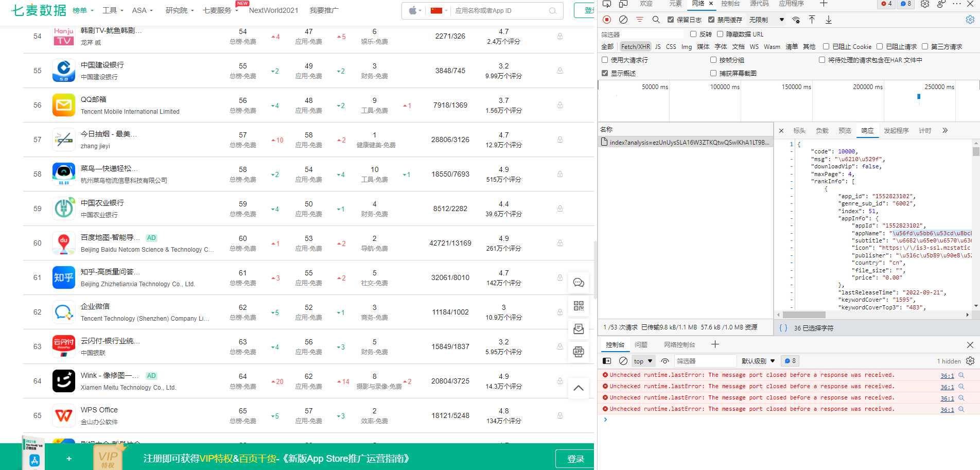
Task: Filter requests by Fetch/XHR type
Action: 635,46
